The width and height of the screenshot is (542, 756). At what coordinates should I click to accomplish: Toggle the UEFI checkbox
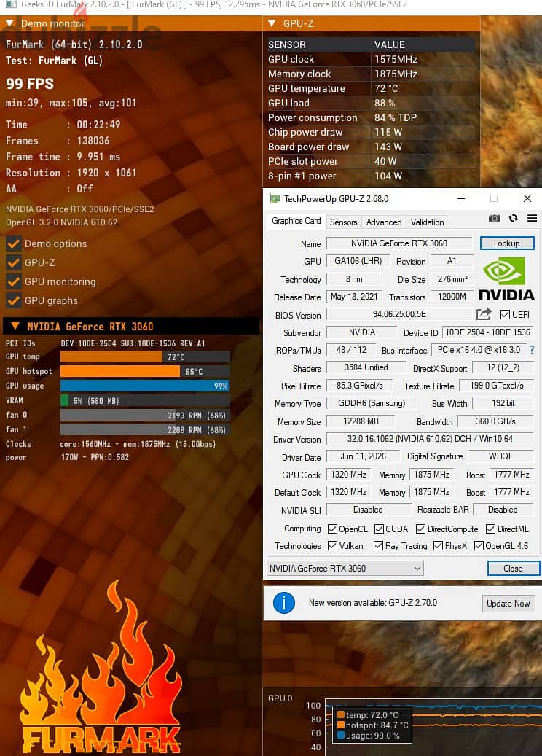click(x=505, y=314)
